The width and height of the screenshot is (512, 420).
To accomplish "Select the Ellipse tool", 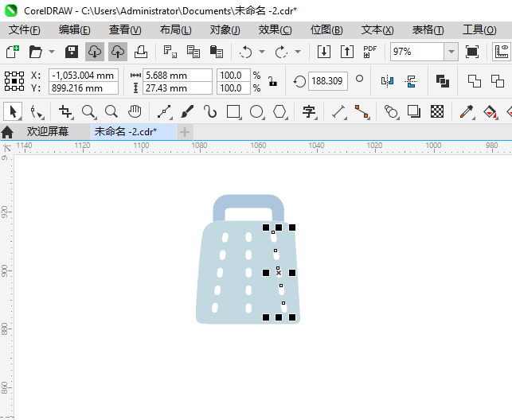I will point(256,112).
